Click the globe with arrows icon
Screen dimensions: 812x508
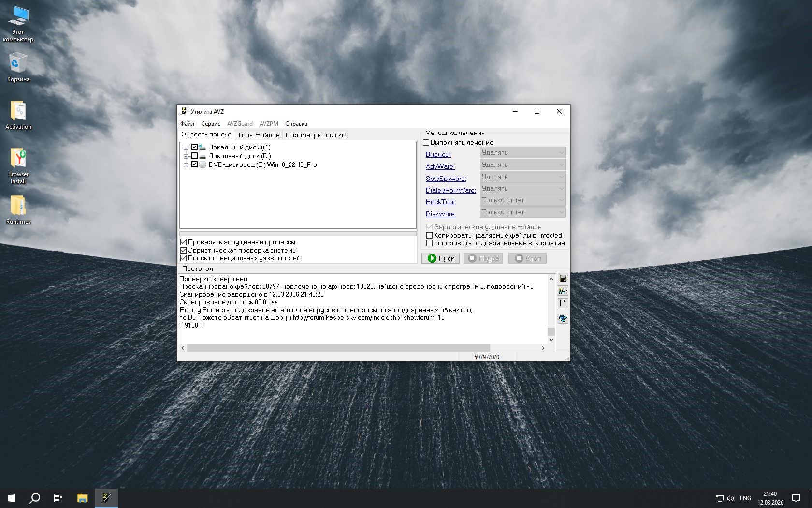click(563, 318)
